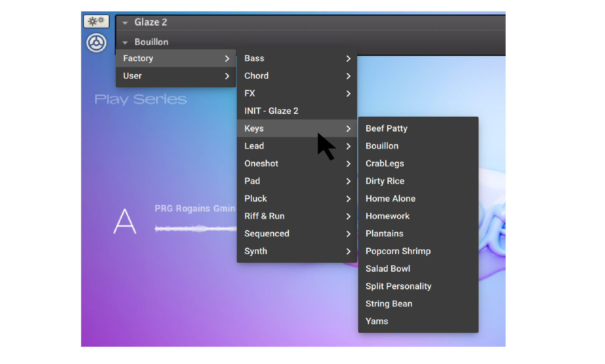
Task: Select INIT - Glaze 2 to initialize patch
Action: [x=283, y=111]
